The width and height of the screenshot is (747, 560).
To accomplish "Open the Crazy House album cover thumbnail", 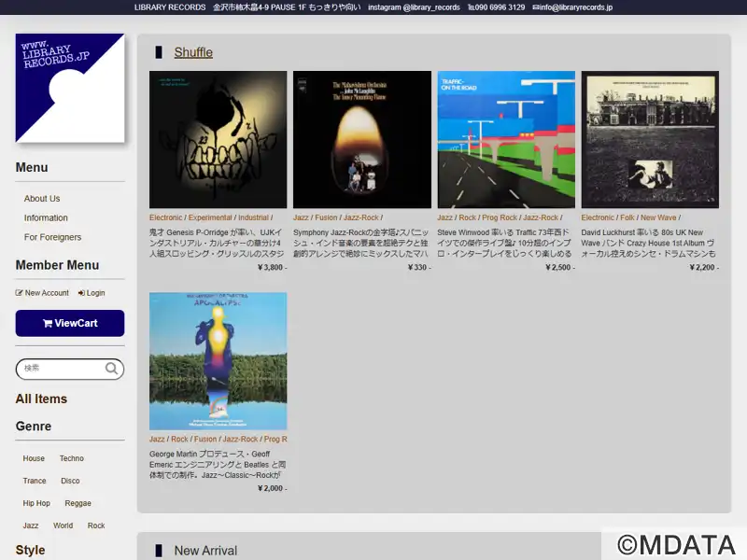I will click(650, 139).
